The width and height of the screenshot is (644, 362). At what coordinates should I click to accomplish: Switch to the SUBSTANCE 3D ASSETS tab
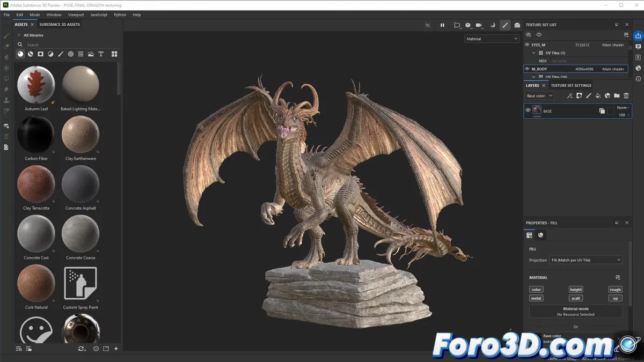tap(59, 24)
